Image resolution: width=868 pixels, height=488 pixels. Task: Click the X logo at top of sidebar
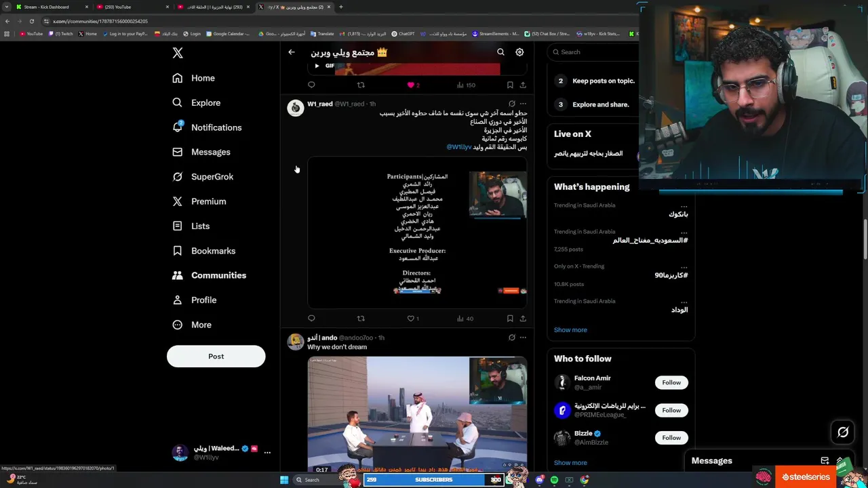(178, 53)
